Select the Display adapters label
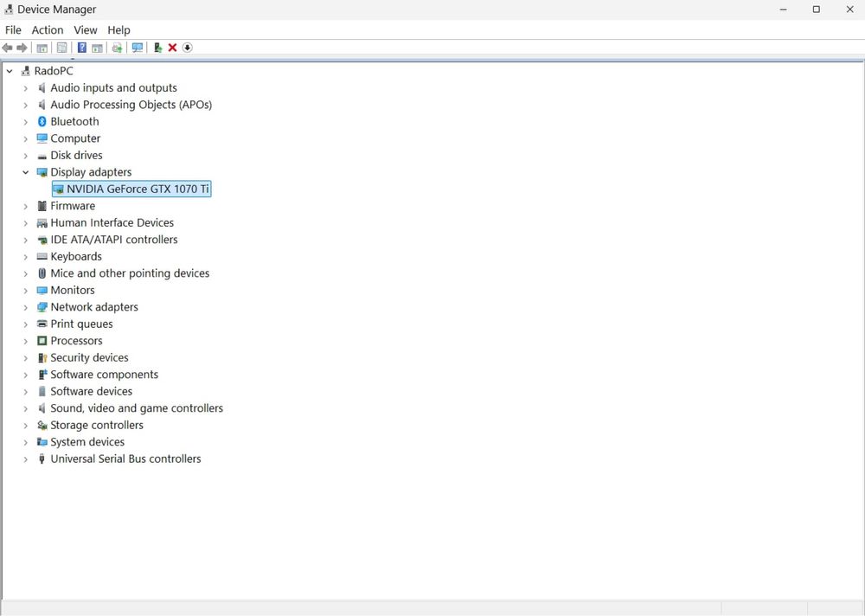This screenshot has height=616, width=865. 91,171
